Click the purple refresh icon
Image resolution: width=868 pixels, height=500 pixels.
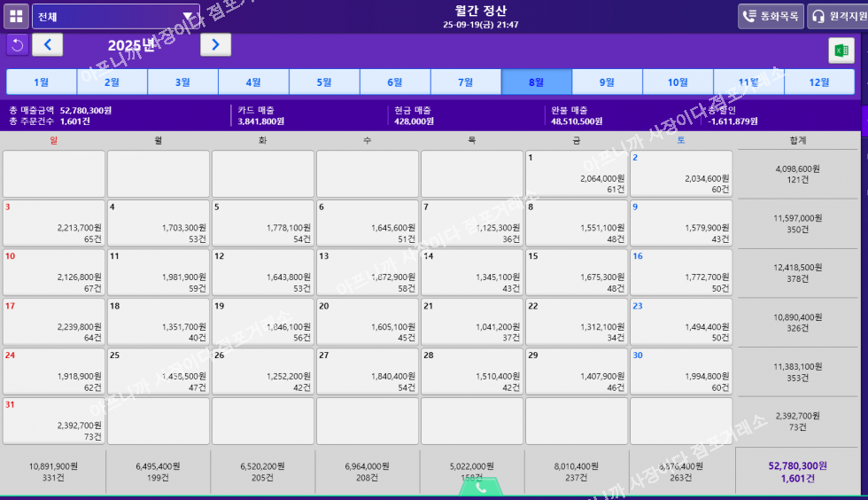click(x=16, y=44)
